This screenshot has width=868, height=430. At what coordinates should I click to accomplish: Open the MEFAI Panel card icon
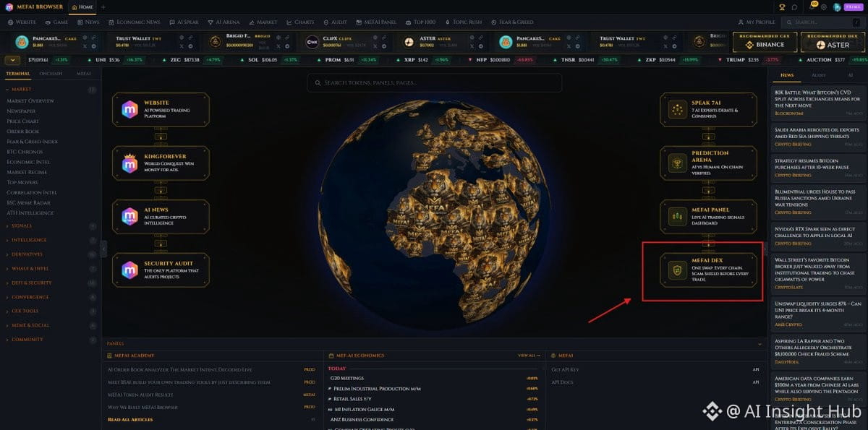pos(678,216)
